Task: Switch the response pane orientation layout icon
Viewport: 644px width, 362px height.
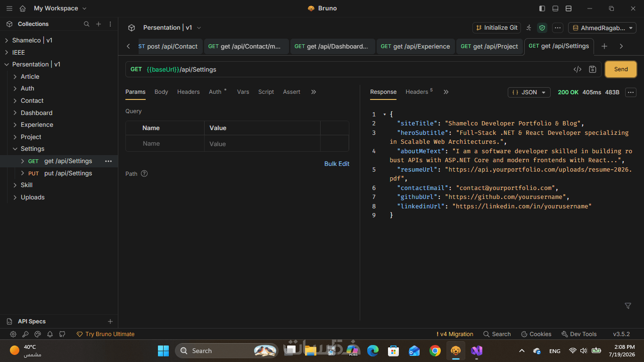Action: [569, 8]
